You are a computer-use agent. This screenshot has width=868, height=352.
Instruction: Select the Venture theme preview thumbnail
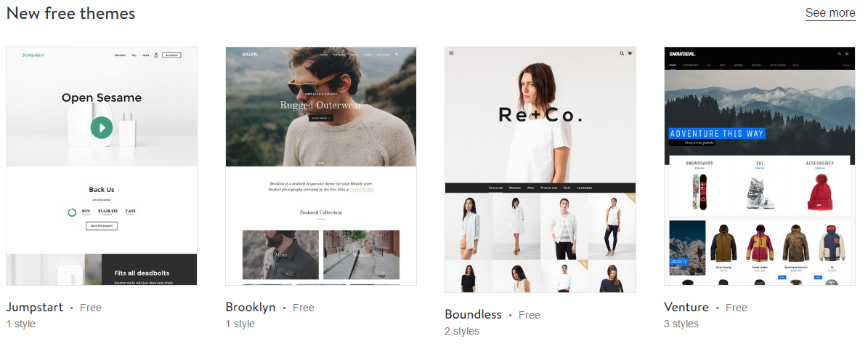coord(760,167)
